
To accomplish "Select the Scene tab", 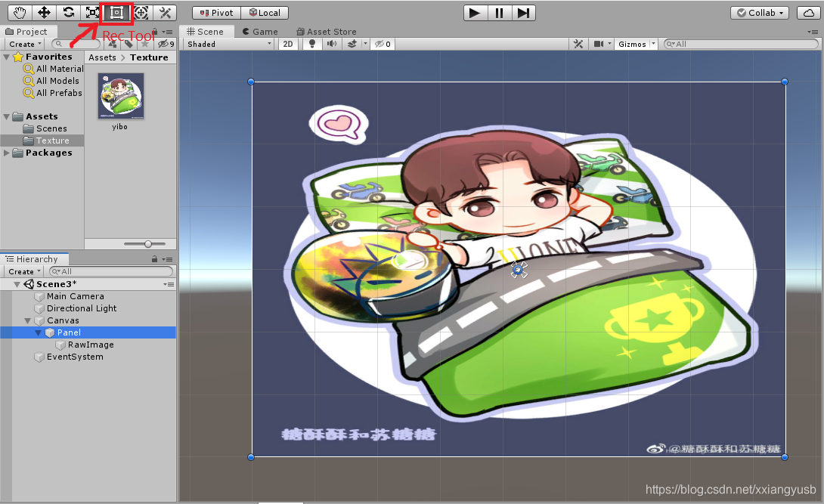I will pyautogui.click(x=205, y=32).
